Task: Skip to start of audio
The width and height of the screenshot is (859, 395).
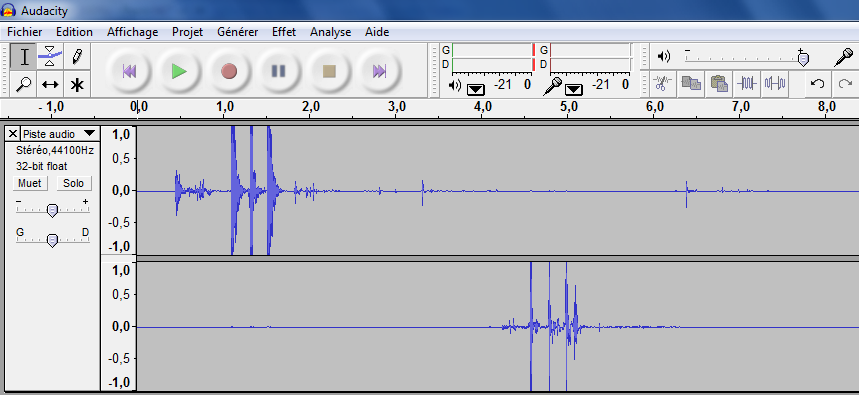Action: [129, 71]
